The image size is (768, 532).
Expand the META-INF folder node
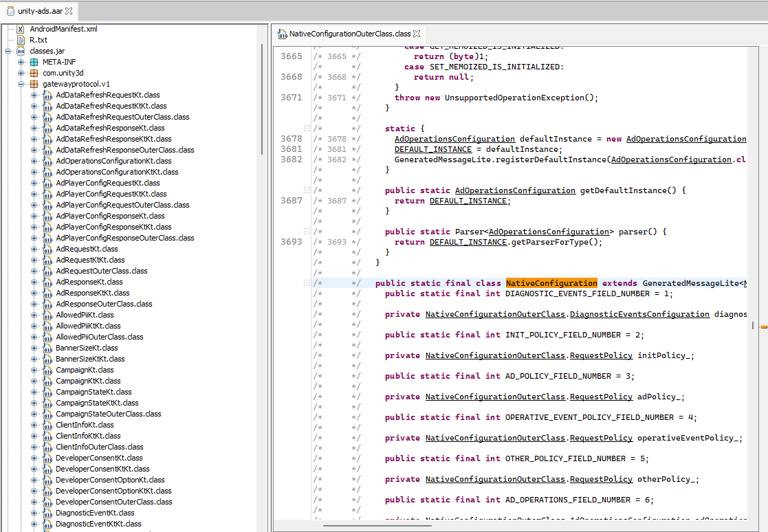click(x=21, y=62)
